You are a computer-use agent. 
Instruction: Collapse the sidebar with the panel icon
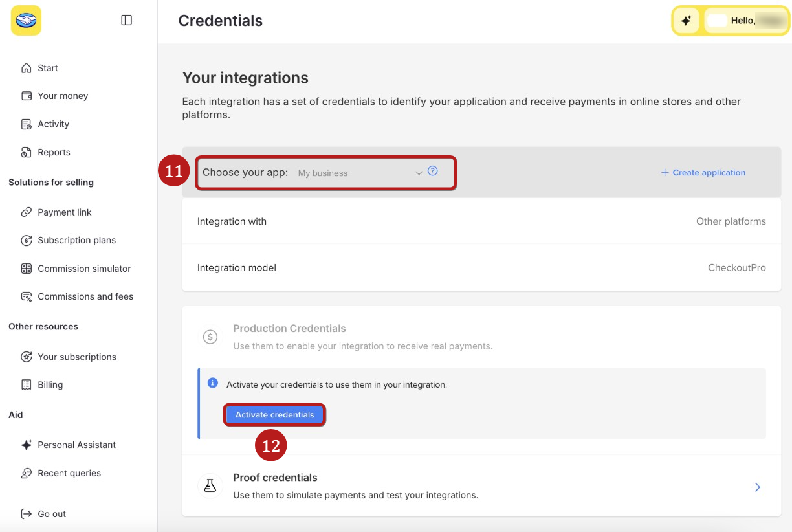[127, 20]
